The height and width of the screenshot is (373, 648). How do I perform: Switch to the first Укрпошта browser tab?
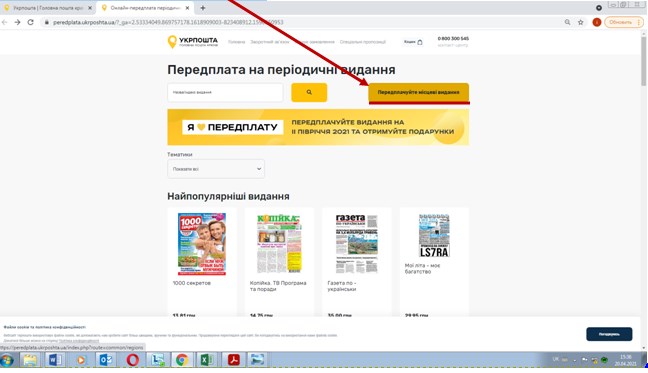point(48,8)
